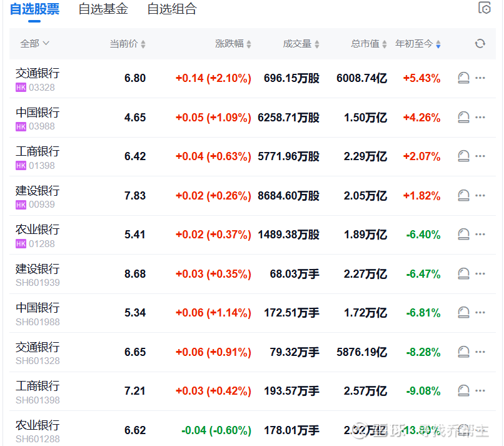The image size is (504, 446).
Task: Click volume 8684.60万股
Action: (x=288, y=196)
